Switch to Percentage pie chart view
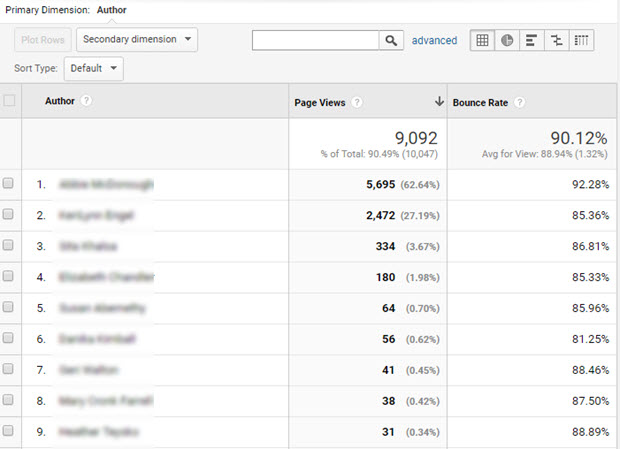This screenshot has height=449, width=620. pos(507,41)
